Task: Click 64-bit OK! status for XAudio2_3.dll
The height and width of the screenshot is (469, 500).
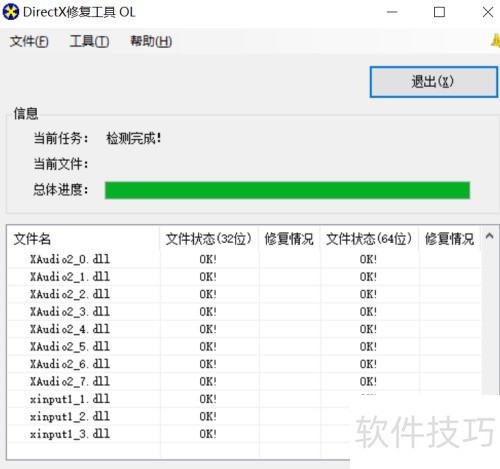Action: (x=368, y=312)
